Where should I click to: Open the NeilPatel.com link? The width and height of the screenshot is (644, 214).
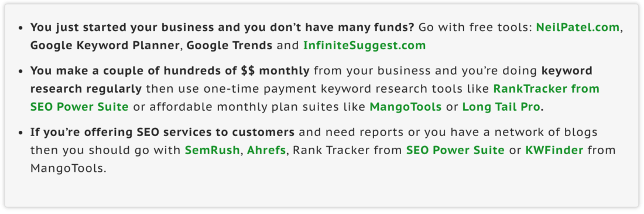[577, 28]
